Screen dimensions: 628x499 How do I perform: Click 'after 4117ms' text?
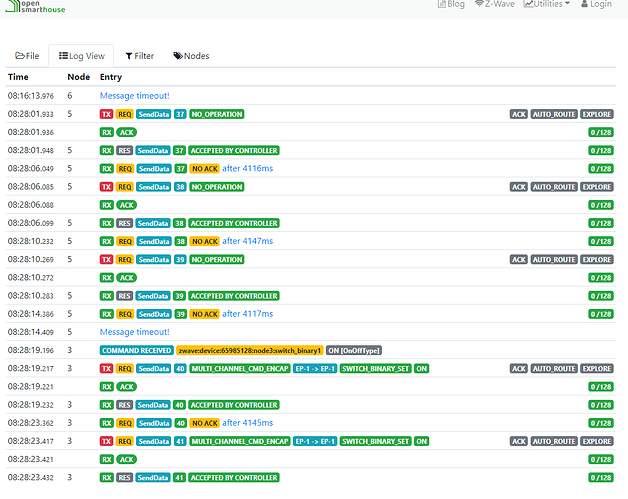click(x=248, y=314)
